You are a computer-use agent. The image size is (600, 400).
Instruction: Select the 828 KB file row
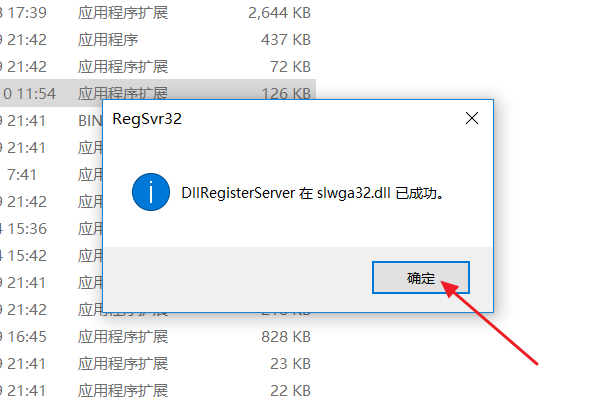(158, 337)
